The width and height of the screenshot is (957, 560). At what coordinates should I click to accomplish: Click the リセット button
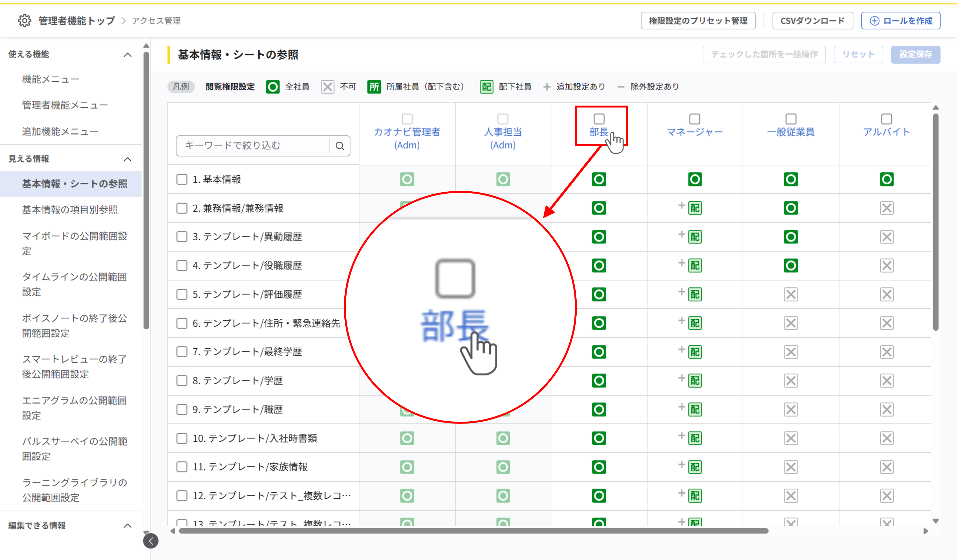pos(858,55)
